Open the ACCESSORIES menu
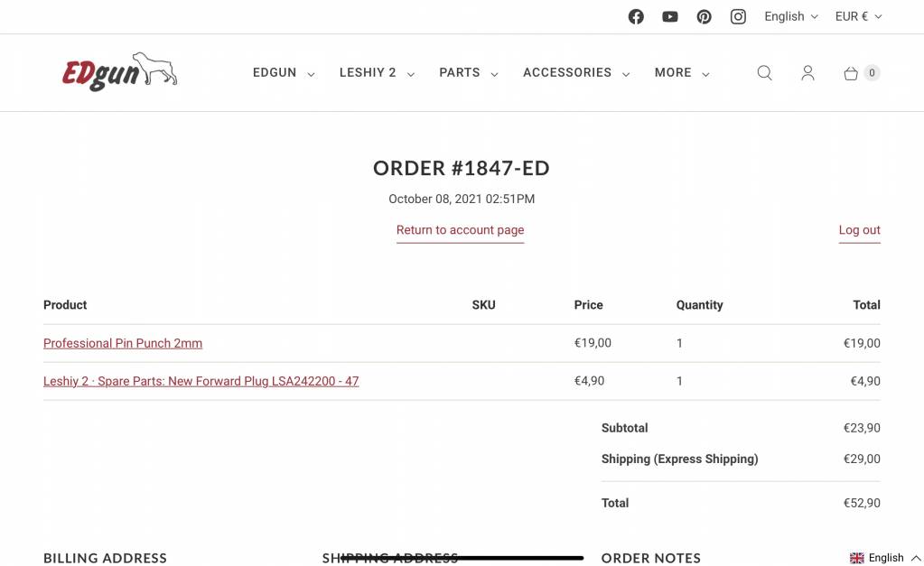The image size is (924, 566). (575, 72)
